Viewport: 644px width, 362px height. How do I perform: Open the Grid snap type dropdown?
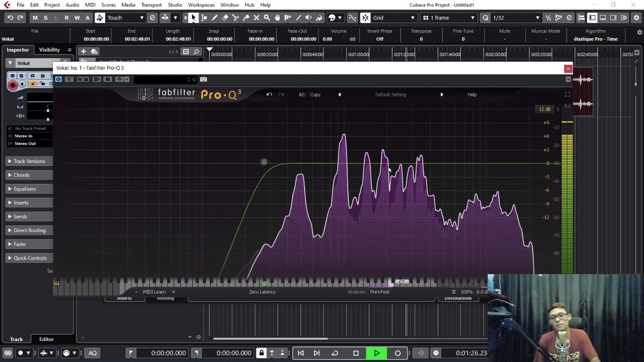[394, 18]
